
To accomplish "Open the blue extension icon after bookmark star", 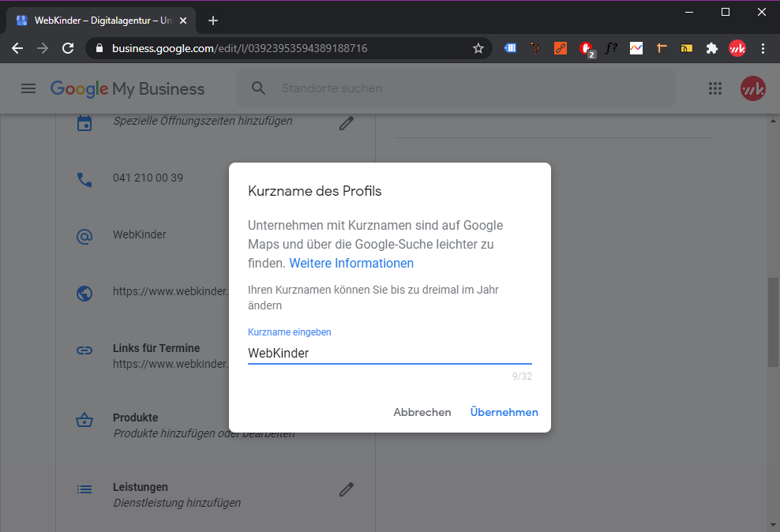I will tap(510, 48).
